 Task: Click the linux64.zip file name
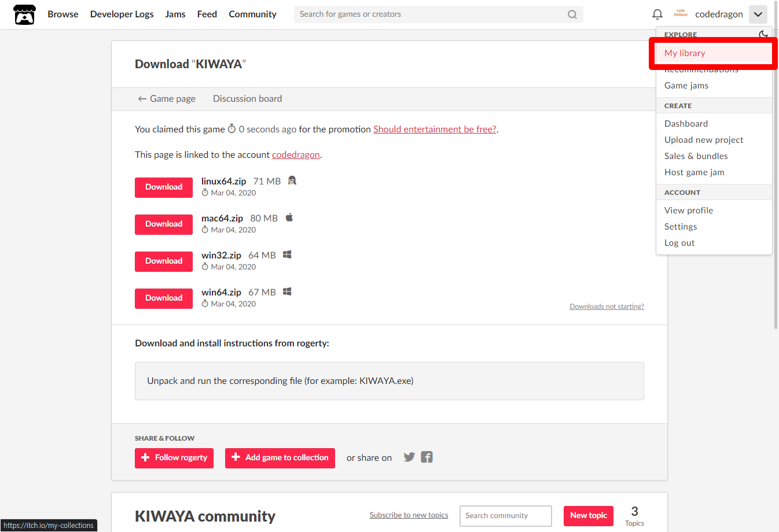coord(223,181)
